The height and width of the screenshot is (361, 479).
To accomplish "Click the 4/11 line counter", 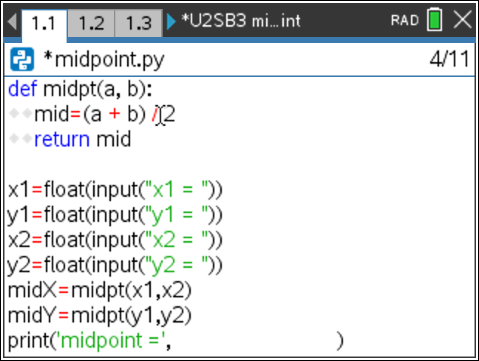I will pyautogui.click(x=450, y=59).
